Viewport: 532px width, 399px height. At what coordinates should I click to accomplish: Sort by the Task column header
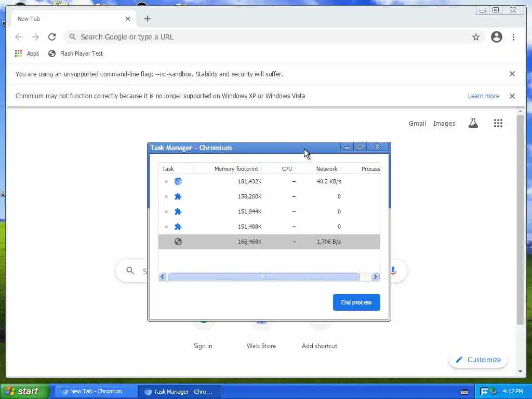tap(176, 169)
